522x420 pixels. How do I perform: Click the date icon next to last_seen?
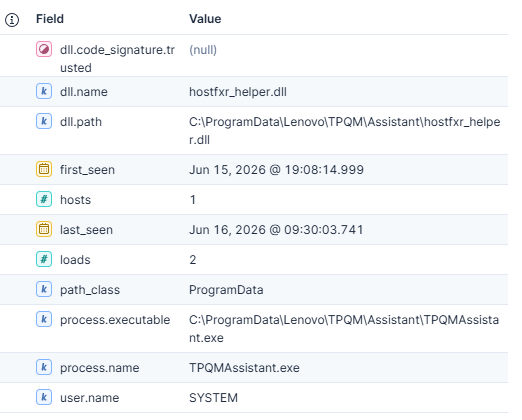44,229
